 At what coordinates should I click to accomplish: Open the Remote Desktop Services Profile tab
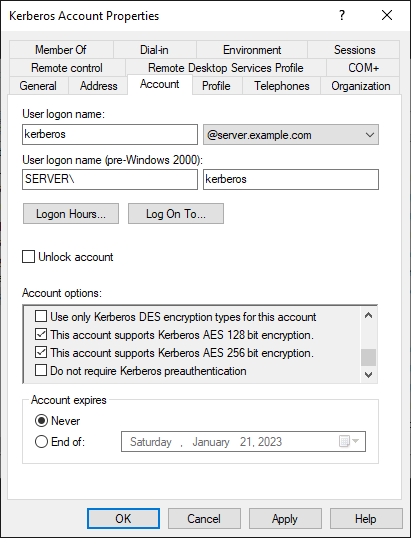(x=226, y=68)
